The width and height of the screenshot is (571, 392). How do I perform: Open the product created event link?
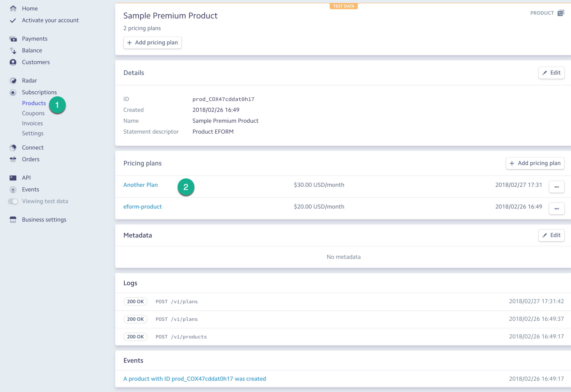click(x=194, y=379)
